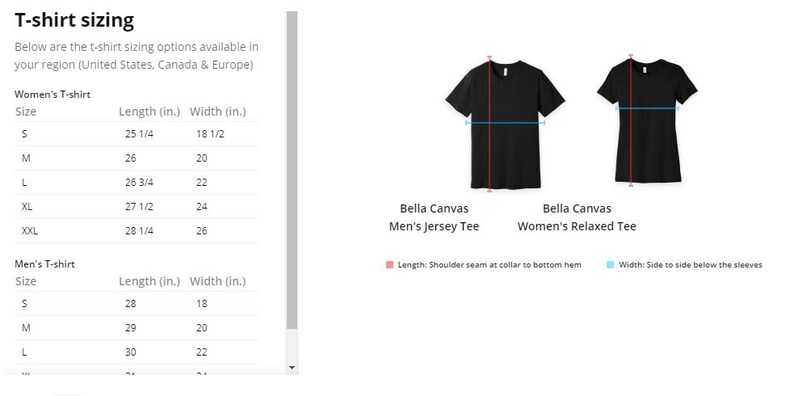
Task: Click the Women's Length (in.) column header
Action: point(149,112)
